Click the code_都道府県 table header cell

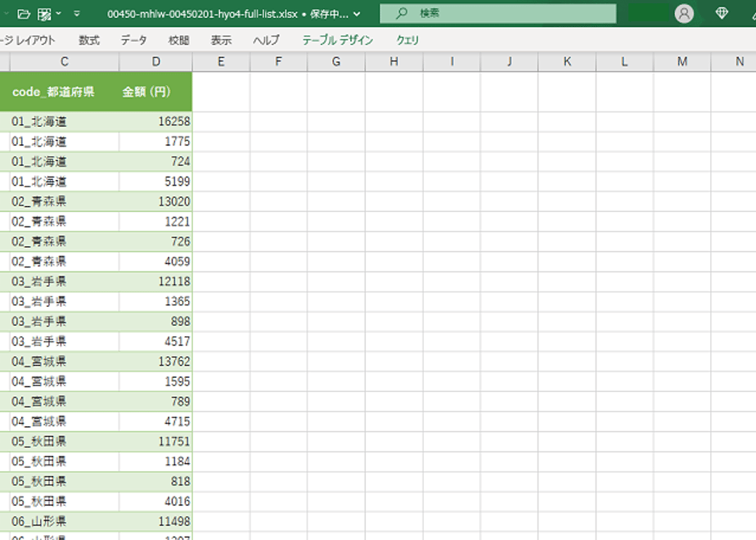[x=64, y=92]
